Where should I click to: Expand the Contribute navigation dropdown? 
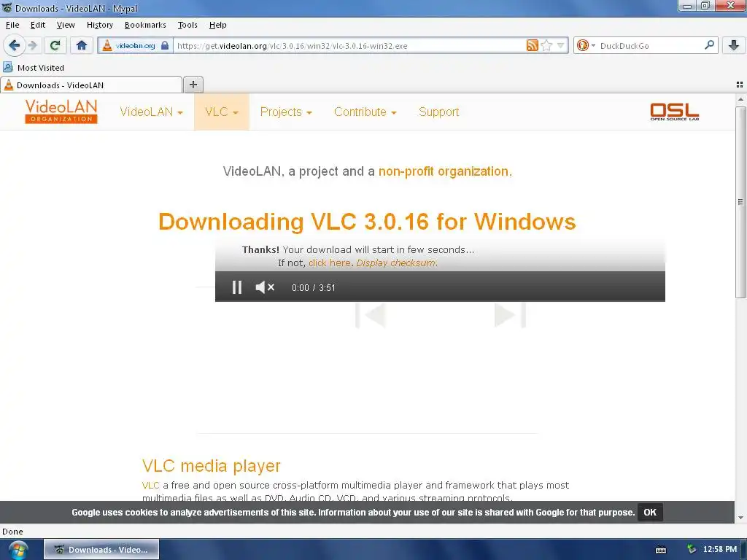[x=365, y=112]
